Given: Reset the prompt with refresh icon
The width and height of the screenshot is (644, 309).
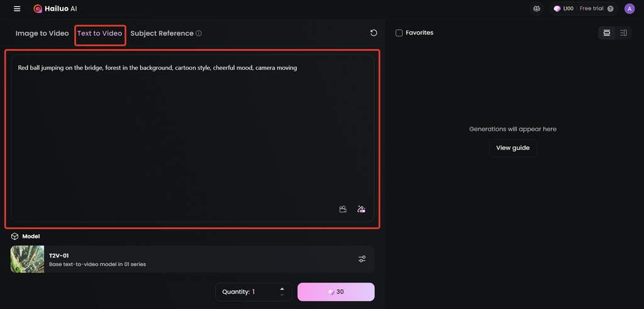Looking at the screenshot, I should click(x=374, y=33).
